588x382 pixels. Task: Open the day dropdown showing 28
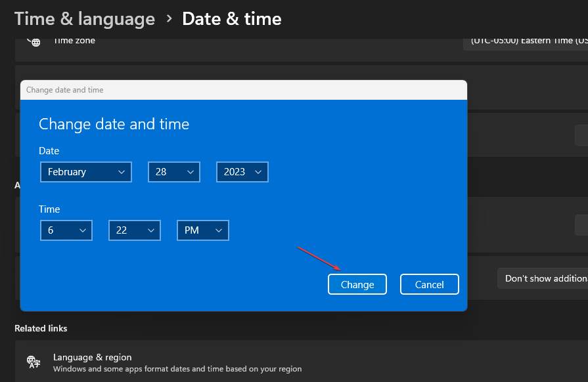(174, 172)
